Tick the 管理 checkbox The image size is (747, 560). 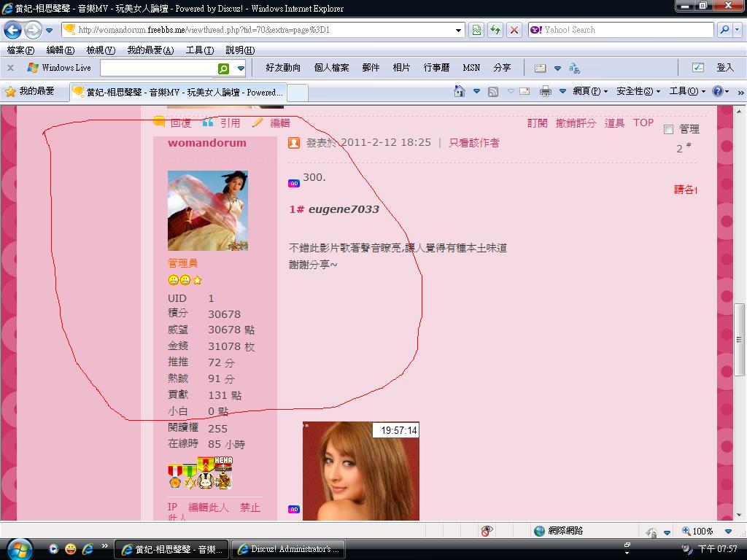(668, 129)
